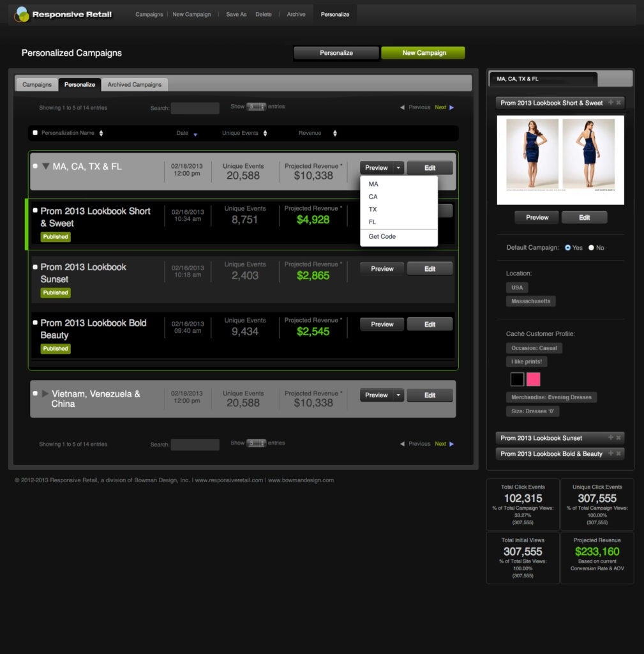Click the left arrow beside Previous above the table
Viewport: 644px width, 654px height.
(x=402, y=107)
